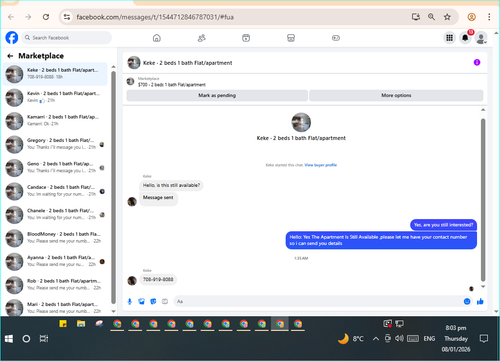This screenshot has height=361, width=500.
Task: Open File Explorer from the taskbar
Action: click(81, 324)
